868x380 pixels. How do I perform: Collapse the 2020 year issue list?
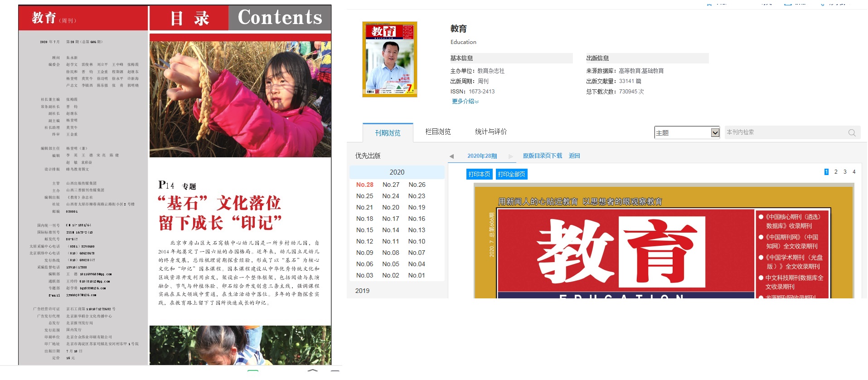397,172
